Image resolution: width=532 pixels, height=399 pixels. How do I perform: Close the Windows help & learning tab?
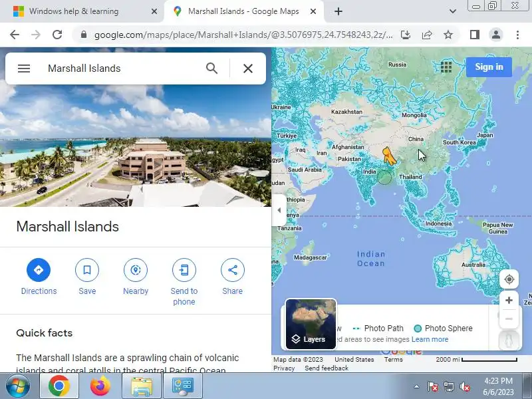(154, 11)
